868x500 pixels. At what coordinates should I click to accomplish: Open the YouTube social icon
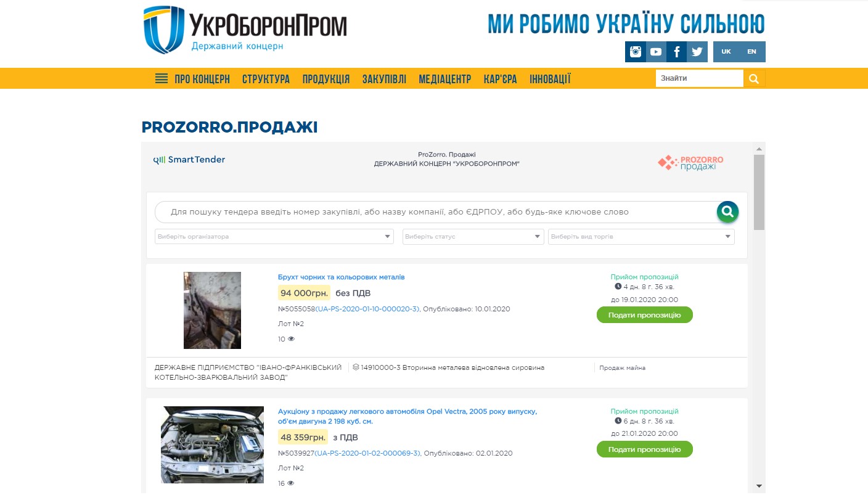click(656, 52)
